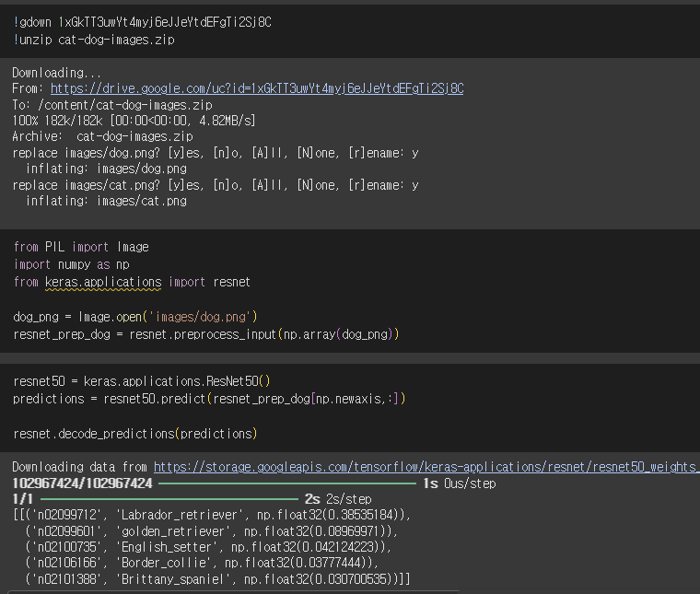This screenshot has width=700, height=594.
Task: Click 'To: /content/cat-dog-images.zip' output text
Action: click(112, 105)
